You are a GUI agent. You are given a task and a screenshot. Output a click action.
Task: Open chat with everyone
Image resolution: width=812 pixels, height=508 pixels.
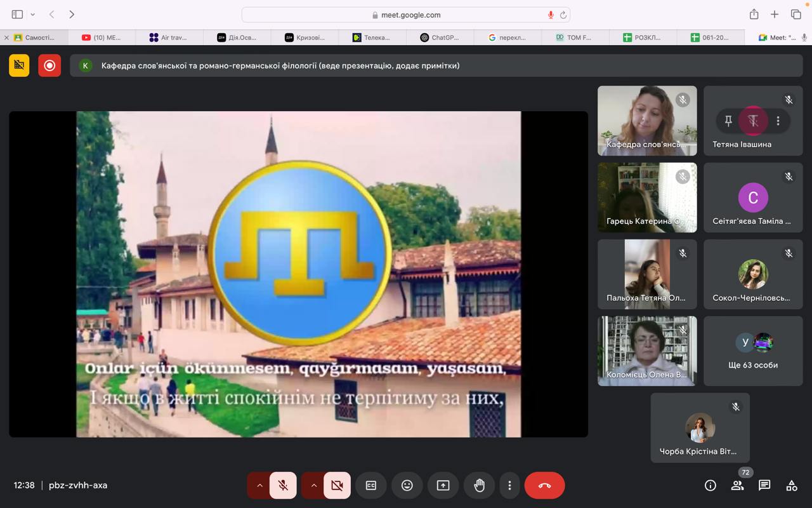coord(764,485)
